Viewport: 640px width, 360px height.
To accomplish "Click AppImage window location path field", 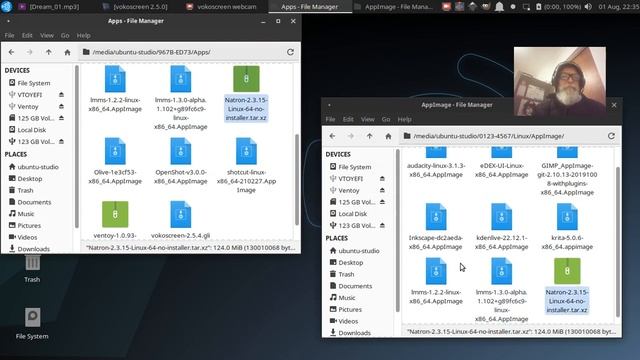I will click(502, 136).
